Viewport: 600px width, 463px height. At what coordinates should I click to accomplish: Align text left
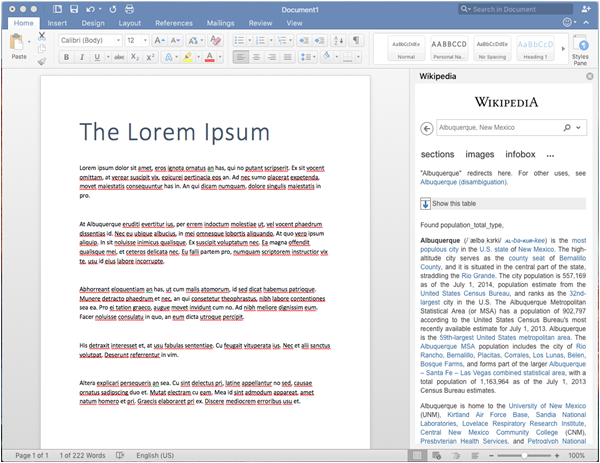[241, 57]
